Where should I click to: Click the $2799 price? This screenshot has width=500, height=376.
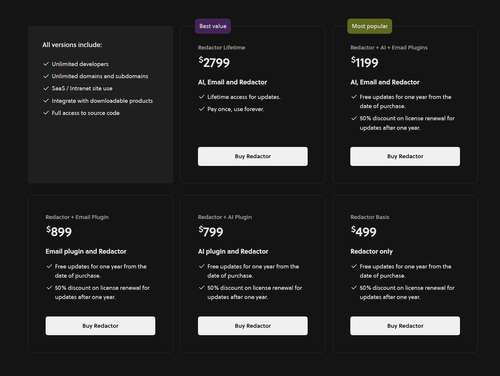pos(214,62)
